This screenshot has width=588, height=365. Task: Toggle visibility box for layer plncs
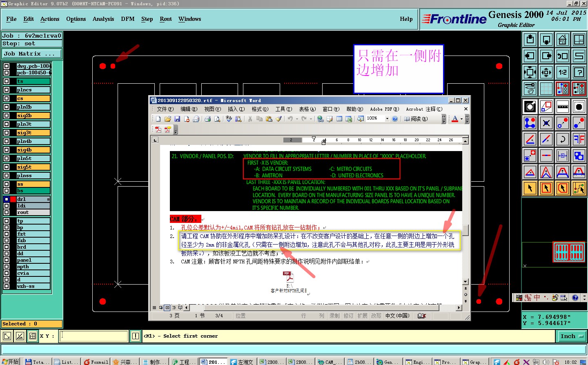(7, 90)
